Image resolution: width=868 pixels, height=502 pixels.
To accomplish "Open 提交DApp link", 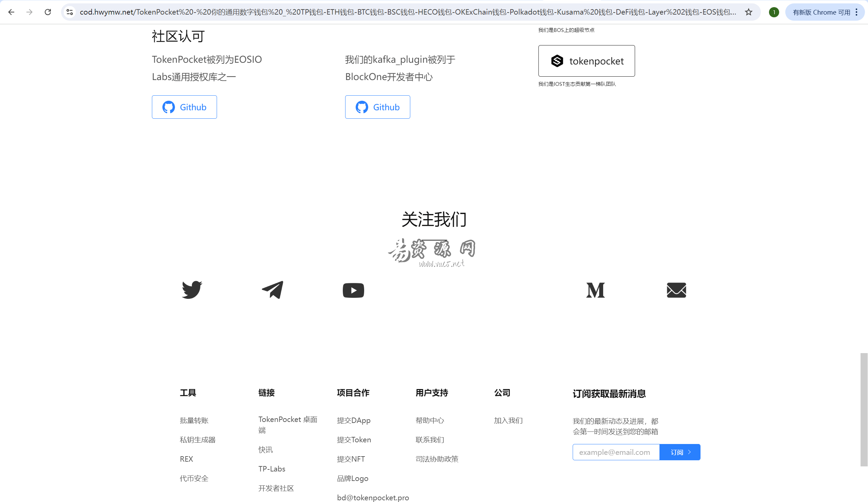I will (x=353, y=420).
